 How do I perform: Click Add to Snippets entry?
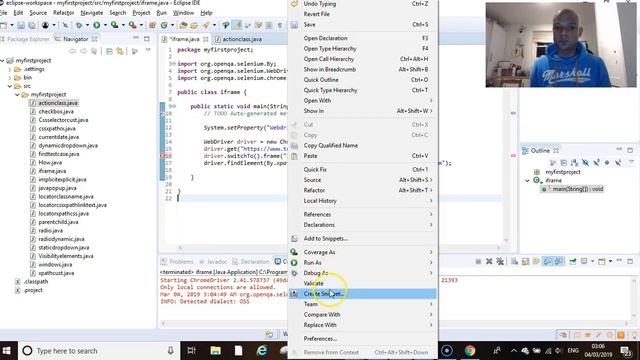[x=362, y=238]
